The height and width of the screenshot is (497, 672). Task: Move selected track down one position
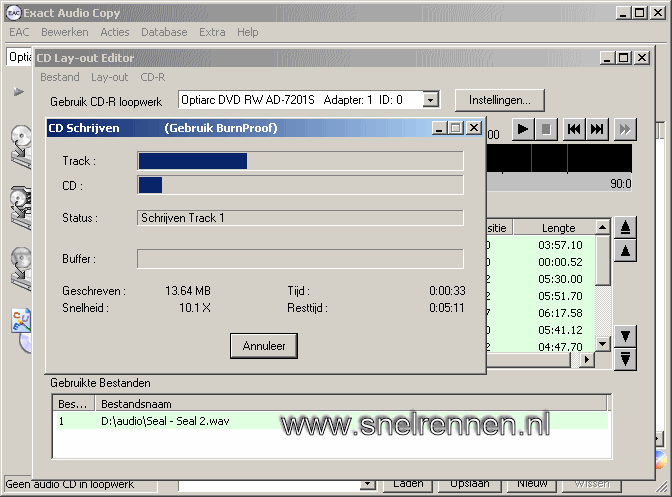[625, 336]
